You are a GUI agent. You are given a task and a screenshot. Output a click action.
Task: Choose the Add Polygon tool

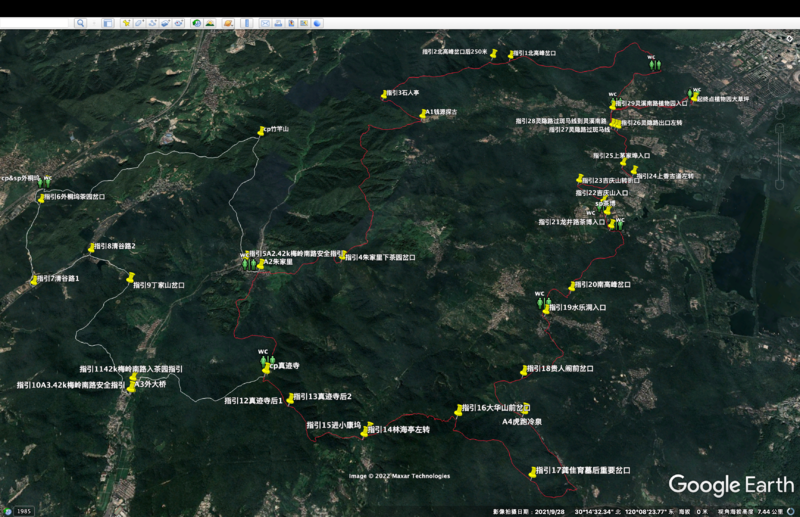click(139, 23)
